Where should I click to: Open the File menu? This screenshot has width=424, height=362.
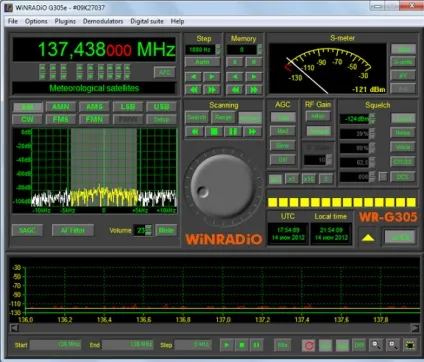click(x=13, y=21)
